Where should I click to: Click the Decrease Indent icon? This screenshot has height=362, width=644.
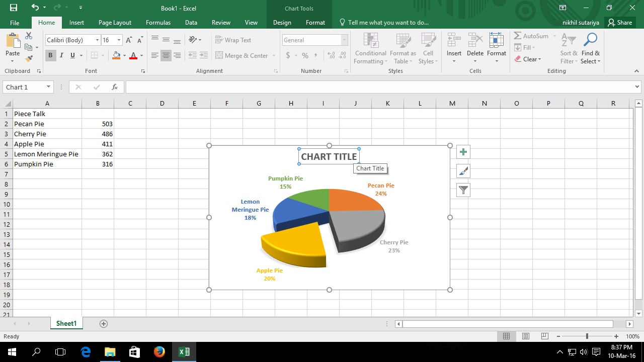[192, 55]
